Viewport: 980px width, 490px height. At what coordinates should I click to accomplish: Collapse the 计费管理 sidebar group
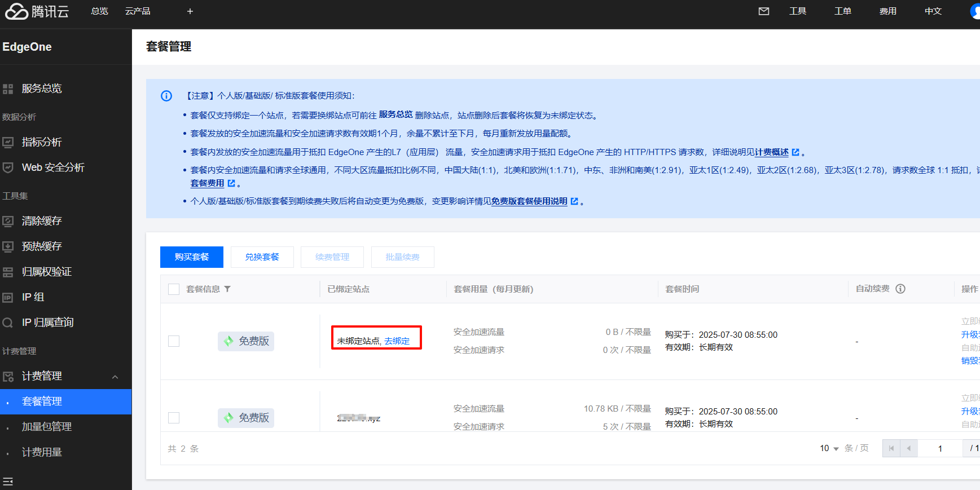[115, 377]
